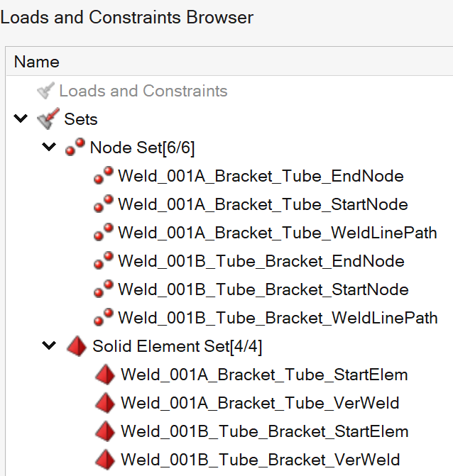
Task: Click the Solid Element Set pyramid icon
Action: pos(76,346)
